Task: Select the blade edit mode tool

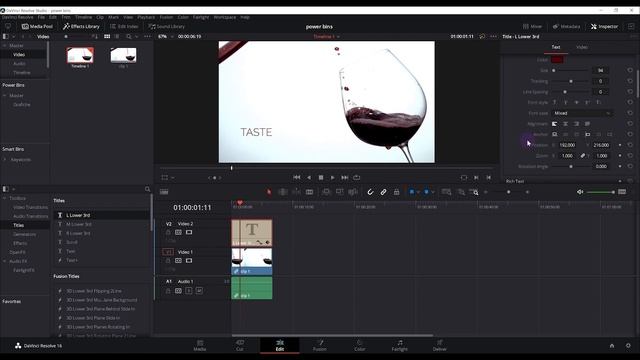Action: tap(309, 192)
